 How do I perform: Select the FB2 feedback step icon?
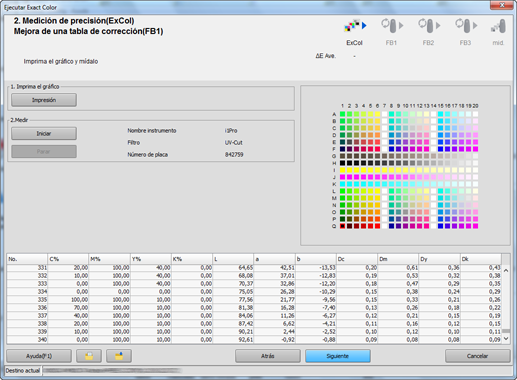pyautogui.click(x=429, y=26)
